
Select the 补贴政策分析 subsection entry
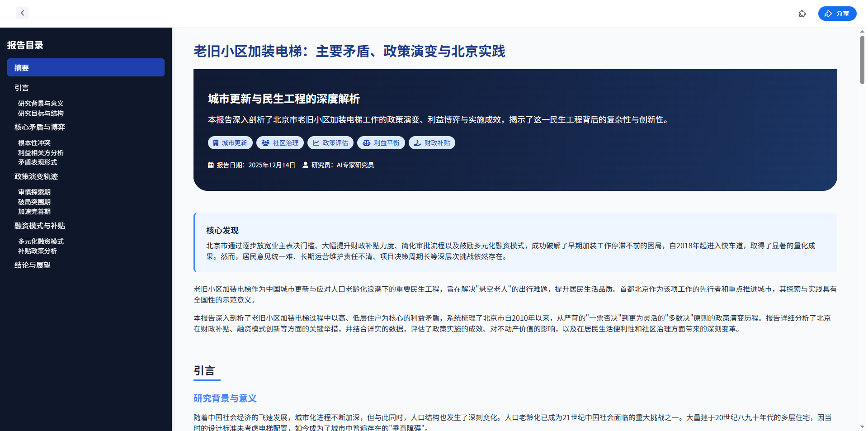click(38, 251)
